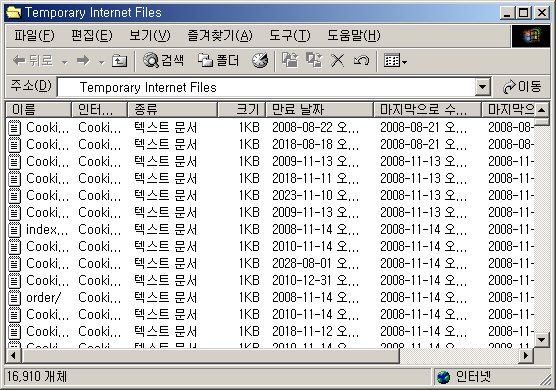This screenshot has height=390, width=556.
Task: Open the 보기(V) menu
Action: point(150,35)
